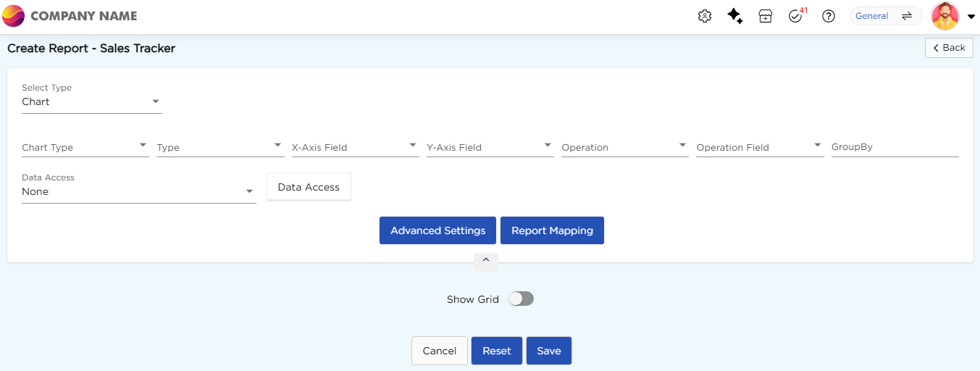Click the help question mark icon
The height and width of the screenshot is (371, 980).
point(829,16)
